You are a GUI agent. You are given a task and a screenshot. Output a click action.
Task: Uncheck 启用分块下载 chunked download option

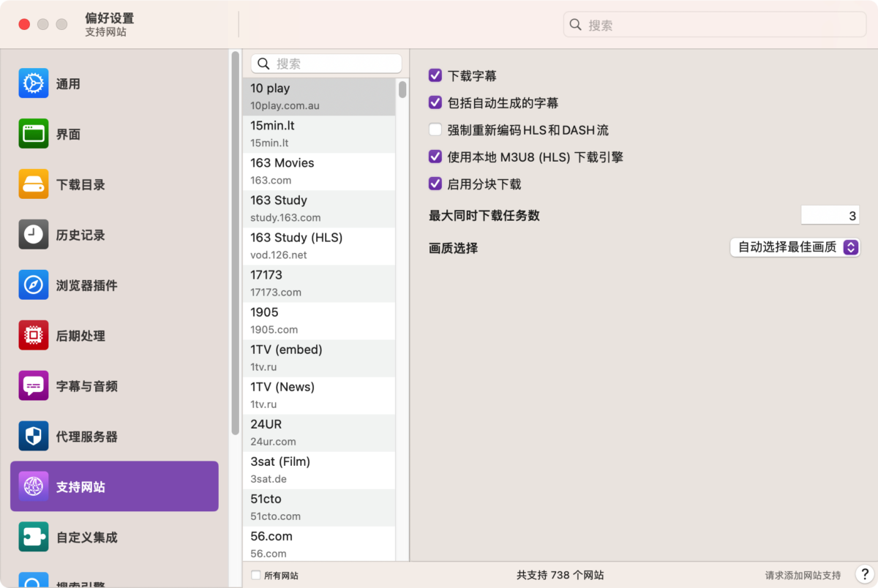point(435,184)
